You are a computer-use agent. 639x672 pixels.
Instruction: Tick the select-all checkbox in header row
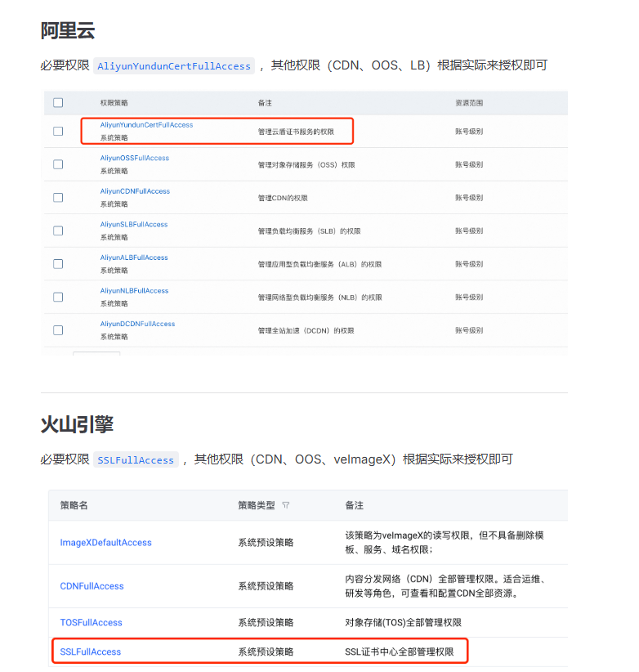(x=58, y=102)
